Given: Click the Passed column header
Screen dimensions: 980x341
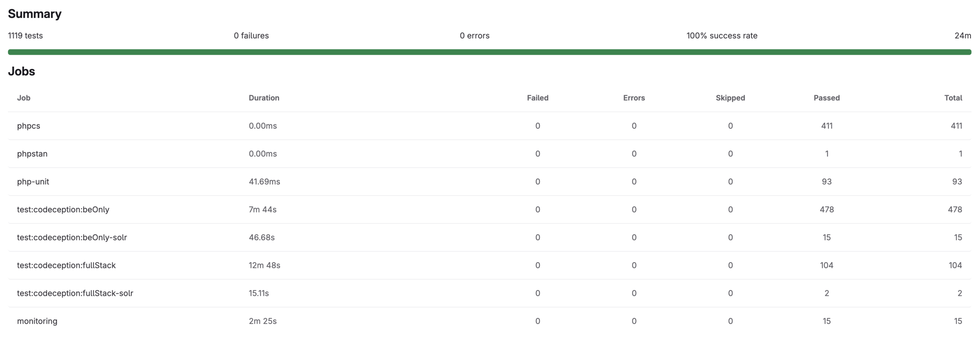Looking at the screenshot, I should tap(826, 98).
